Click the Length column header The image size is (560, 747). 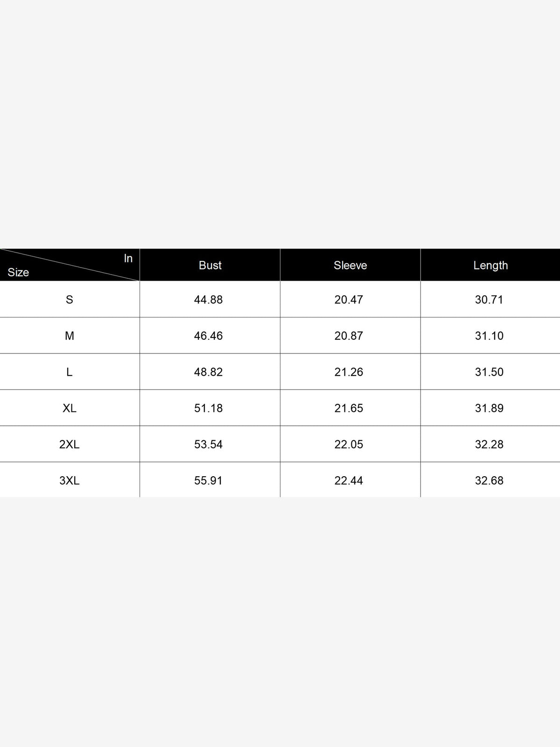coord(490,265)
